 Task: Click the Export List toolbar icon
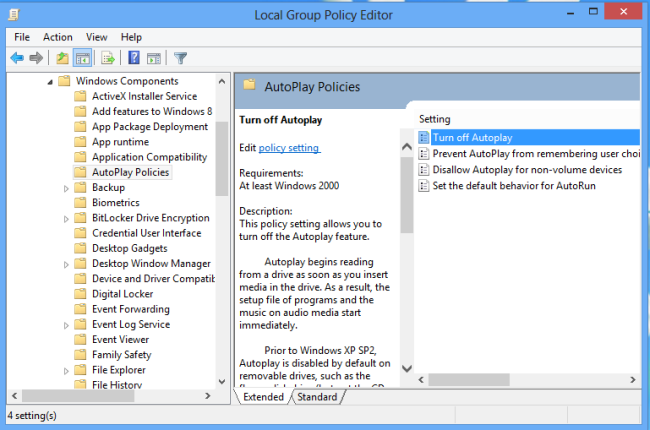[x=108, y=58]
